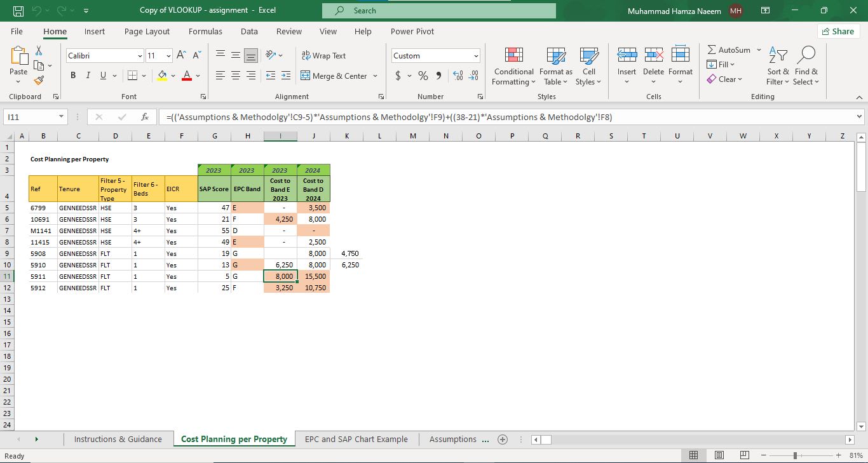The image size is (868, 463).
Task: Expand the Custom number format dropdown
Action: click(x=476, y=56)
